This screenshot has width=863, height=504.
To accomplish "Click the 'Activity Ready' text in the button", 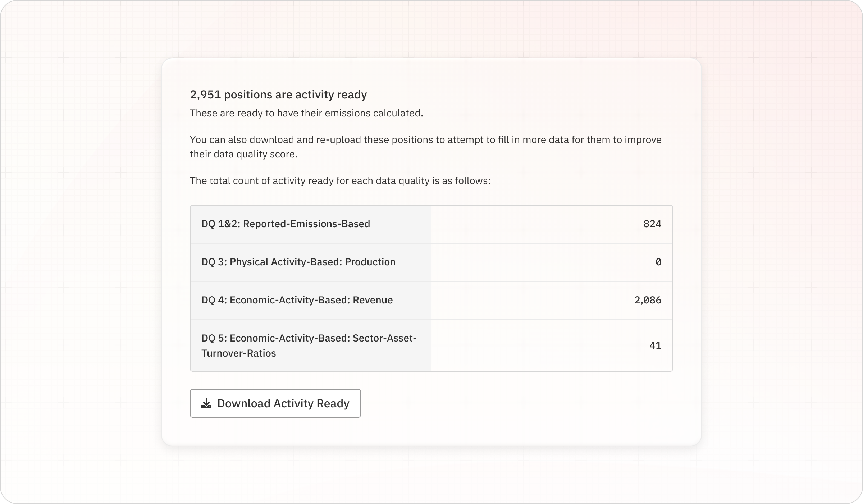I will click(x=311, y=403).
